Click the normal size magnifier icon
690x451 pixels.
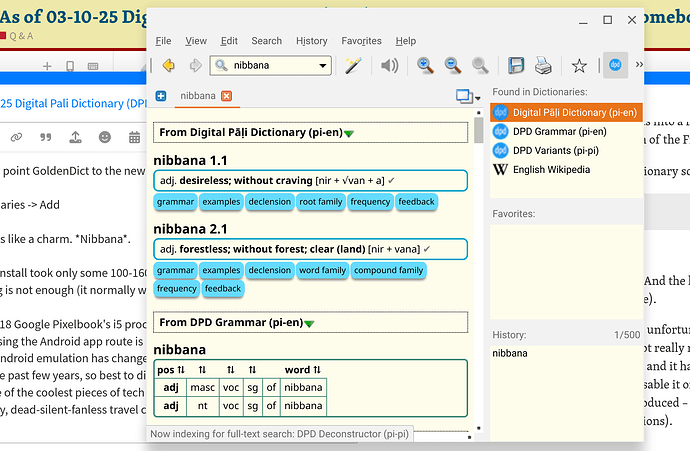480,66
